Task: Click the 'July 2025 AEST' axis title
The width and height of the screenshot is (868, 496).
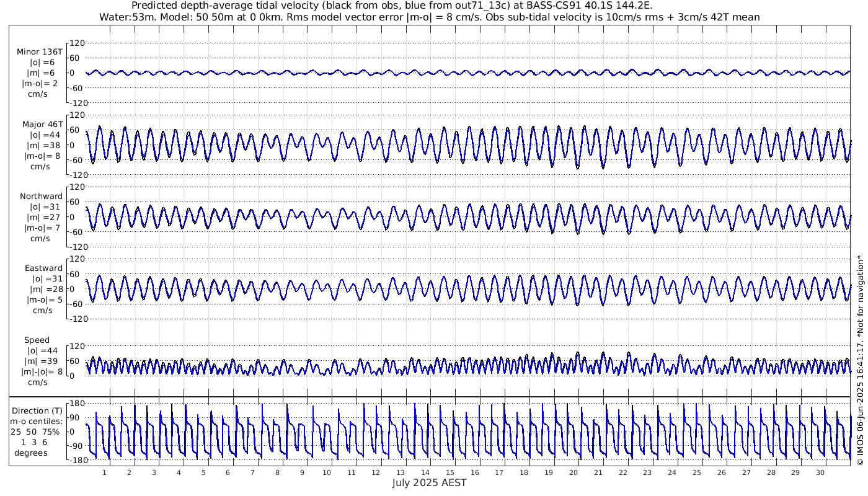Action: 429,483
